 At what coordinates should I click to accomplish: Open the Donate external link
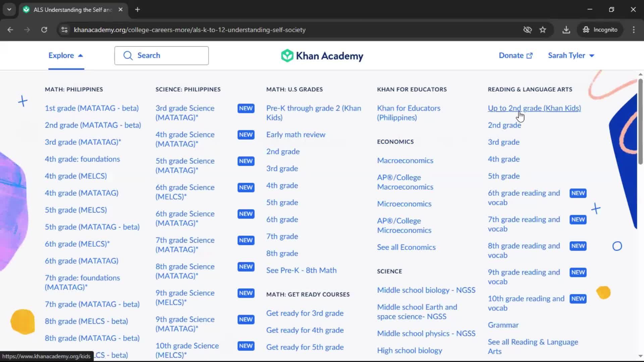click(x=516, y=56)
